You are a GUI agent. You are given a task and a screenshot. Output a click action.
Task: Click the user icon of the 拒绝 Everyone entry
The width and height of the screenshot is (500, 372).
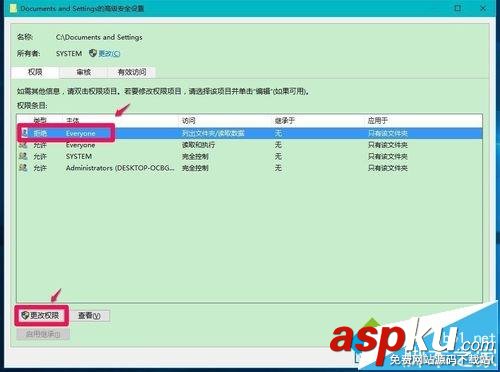(24, 133)
